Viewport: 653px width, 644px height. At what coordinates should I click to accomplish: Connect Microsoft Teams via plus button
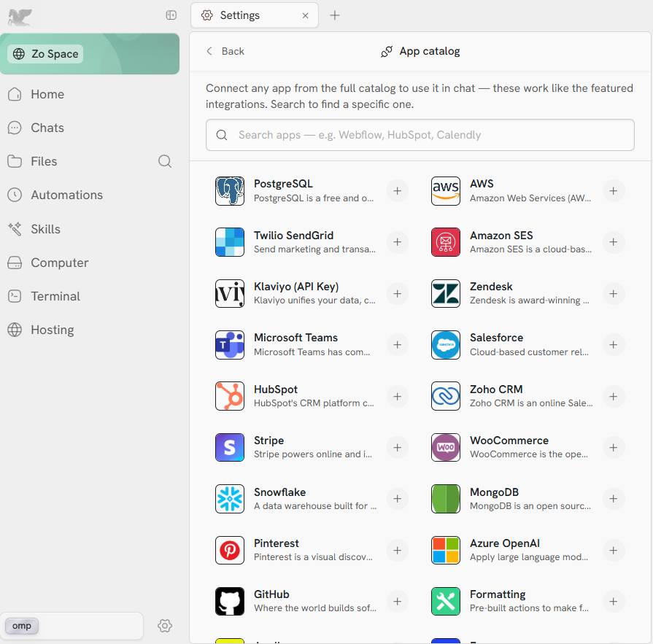pos(398,345)
